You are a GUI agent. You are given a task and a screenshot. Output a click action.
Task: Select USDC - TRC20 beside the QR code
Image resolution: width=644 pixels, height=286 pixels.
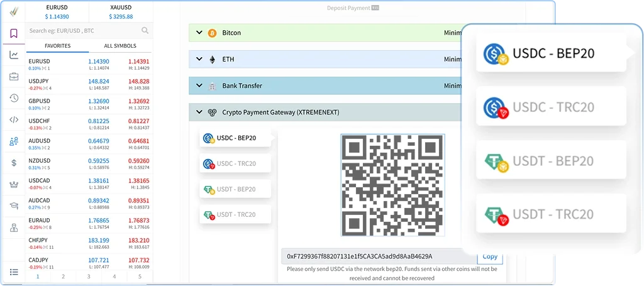pos(235,163)
